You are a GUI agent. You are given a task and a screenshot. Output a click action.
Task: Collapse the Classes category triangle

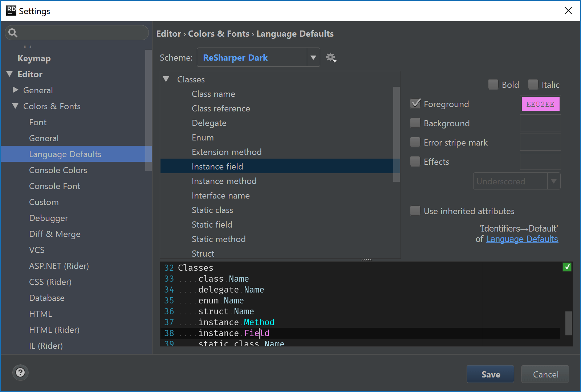tap(166, 79)
